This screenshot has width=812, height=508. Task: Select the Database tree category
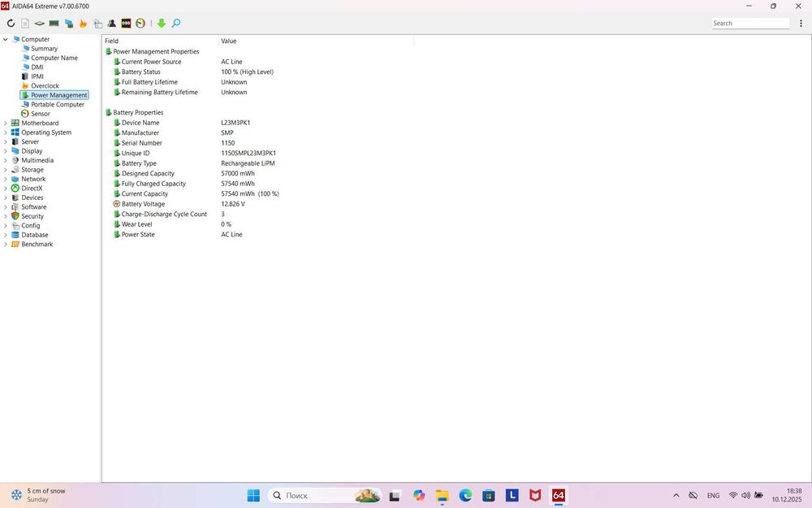pos(34,236)
